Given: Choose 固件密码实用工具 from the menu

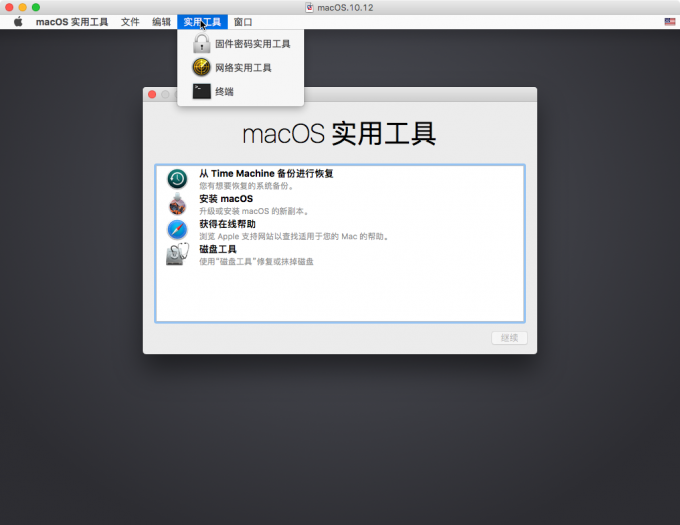Looking at the screenshot, I should click(241, 44).
